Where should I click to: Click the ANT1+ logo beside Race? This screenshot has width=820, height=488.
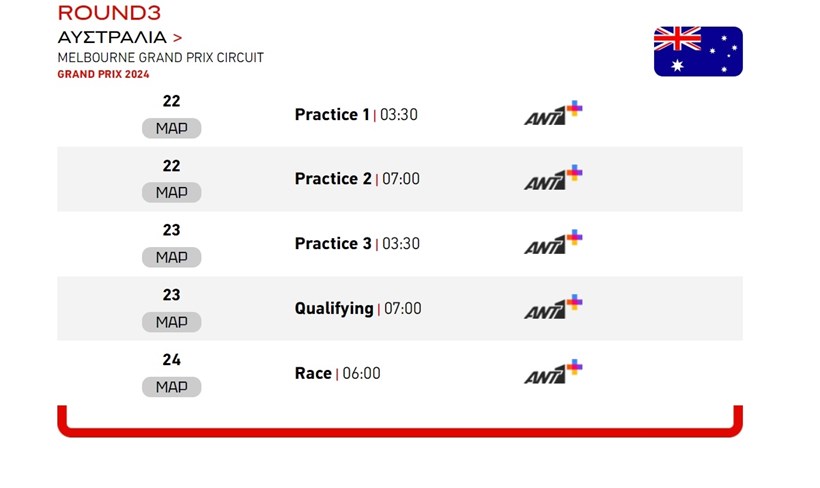pyautogui.click(x=553, y=372)
